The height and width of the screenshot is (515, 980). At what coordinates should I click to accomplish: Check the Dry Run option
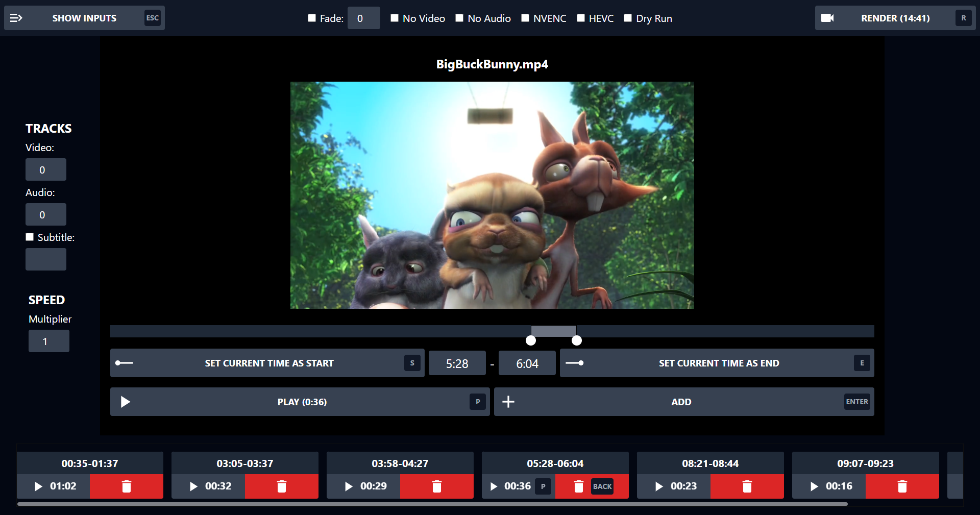[x=628, y=18]
